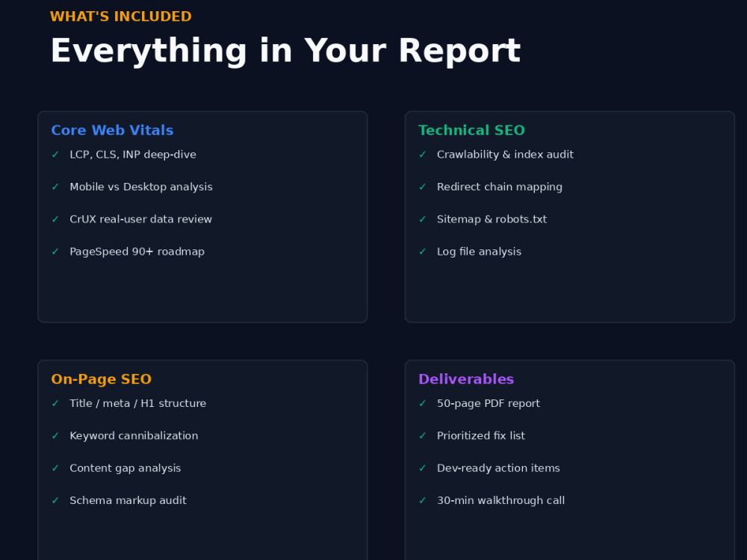Click the checkmark next to Mobile vs Desktop analysis
Image resolution: width=747 pixels, height=560 pixels.
tap(55, 187)
